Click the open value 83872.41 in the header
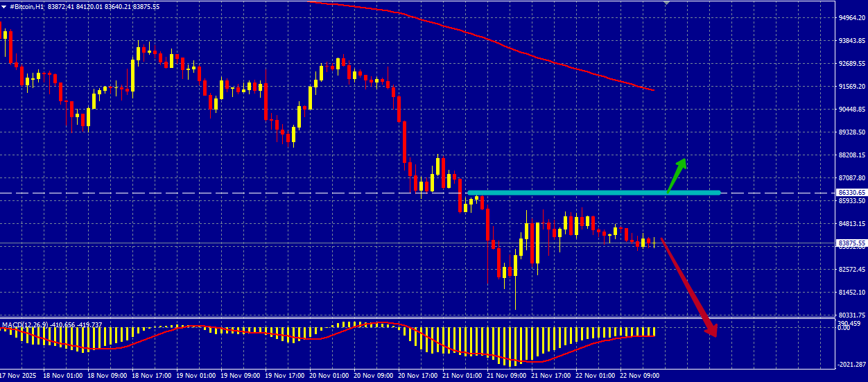Viewport: 868px width, 382px height. click(x=60, y=6)
